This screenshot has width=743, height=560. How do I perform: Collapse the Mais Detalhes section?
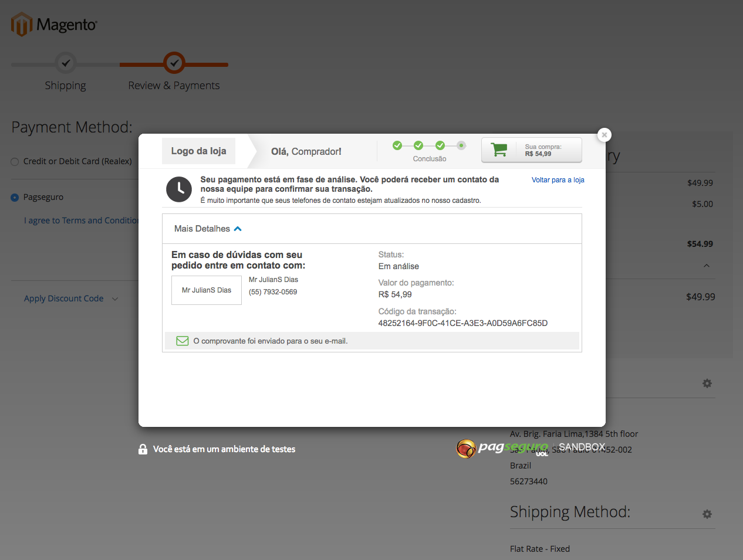(x=208, y=229)
